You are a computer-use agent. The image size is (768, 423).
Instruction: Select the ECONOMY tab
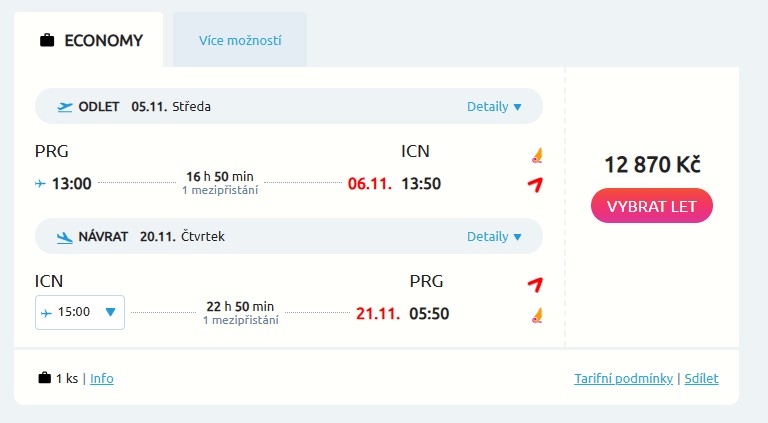pyautogui.click(x=90, y=41)
